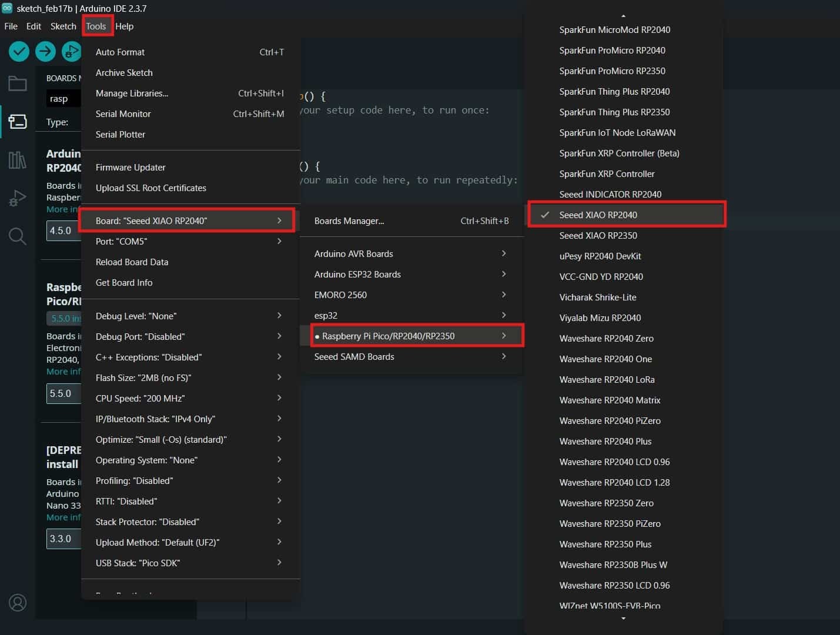Screen dimensions: 840x635
Task: Open Boards Manager... menu entry
Action: tap(410, 220)
